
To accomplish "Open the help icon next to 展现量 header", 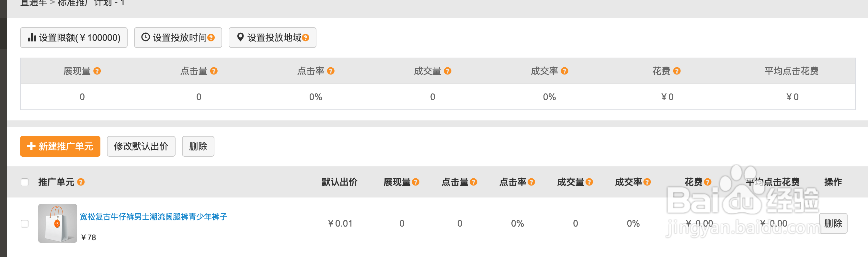I will click(x=98, y=71).
